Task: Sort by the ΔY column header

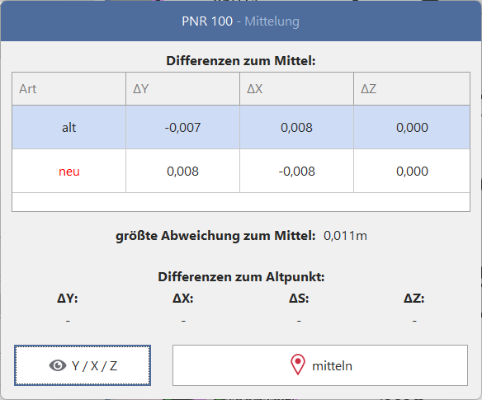Action: (183, 89)
